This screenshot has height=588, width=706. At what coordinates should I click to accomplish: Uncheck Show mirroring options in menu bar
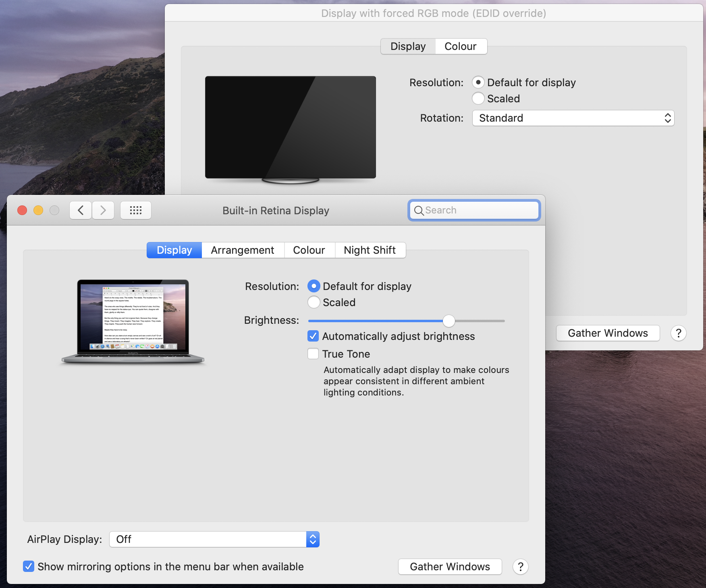pos(29,567)
